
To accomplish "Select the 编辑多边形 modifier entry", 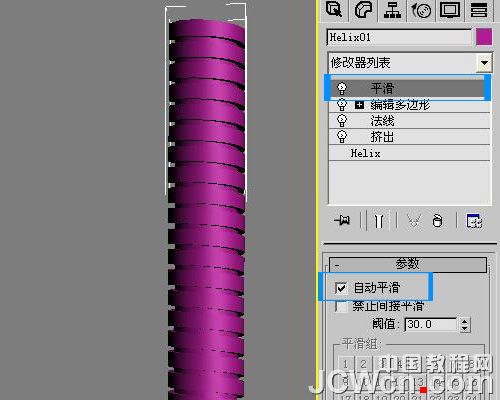I will click(x=400, y=105).
